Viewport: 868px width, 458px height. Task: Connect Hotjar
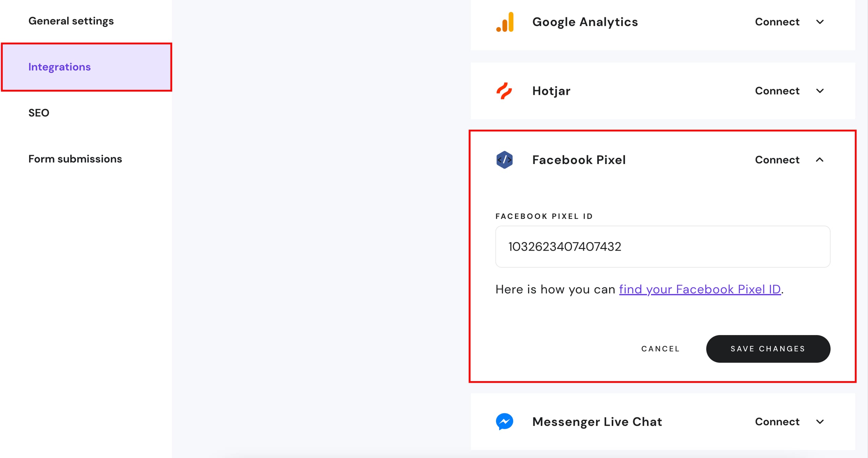(x=777, y=90)
